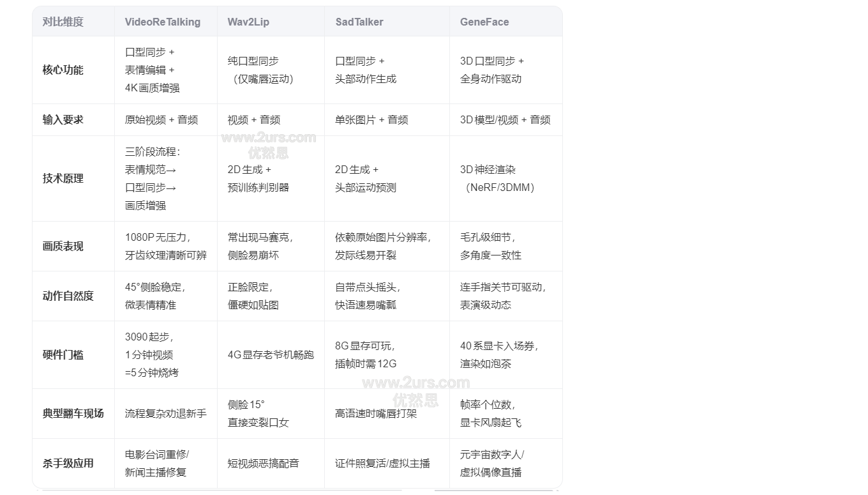The image size is (868, 495).
Task: Select the 侧脸15° 直接变裂口女 cell
Action: pyautogui.click(x=271, y=414)
